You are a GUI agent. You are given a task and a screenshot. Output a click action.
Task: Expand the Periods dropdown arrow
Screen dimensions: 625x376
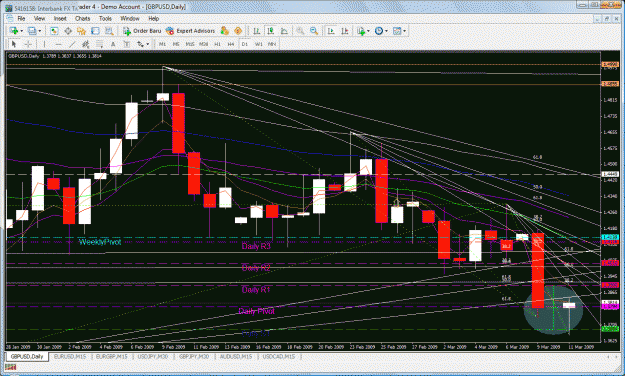[x=386, y=31]
